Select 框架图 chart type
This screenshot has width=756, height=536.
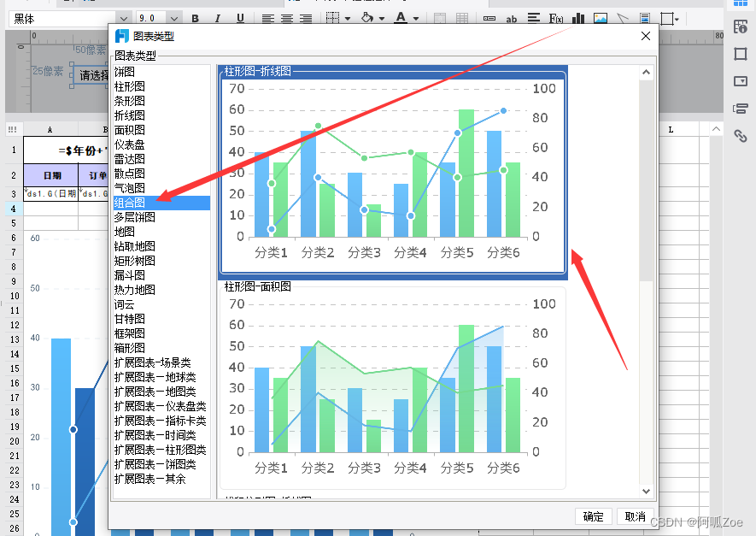click(161, 333)
